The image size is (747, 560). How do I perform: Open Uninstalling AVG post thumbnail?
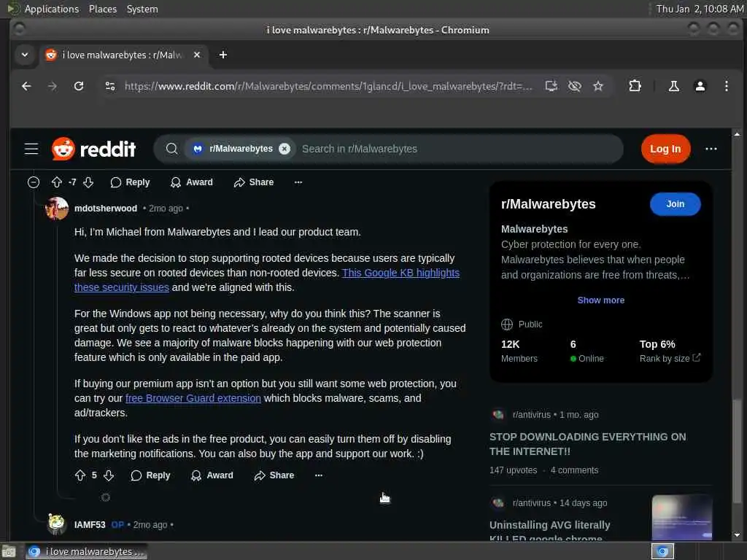[682, 518]
